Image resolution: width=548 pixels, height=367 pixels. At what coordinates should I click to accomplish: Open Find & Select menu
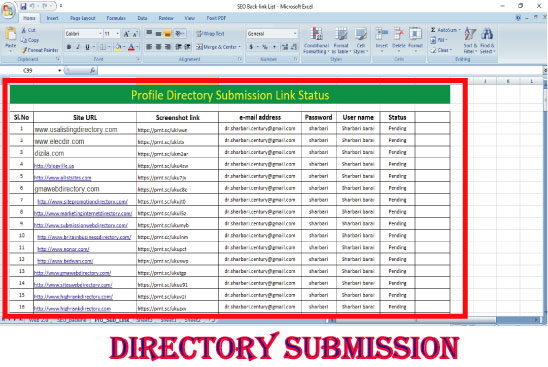point(487,40)
